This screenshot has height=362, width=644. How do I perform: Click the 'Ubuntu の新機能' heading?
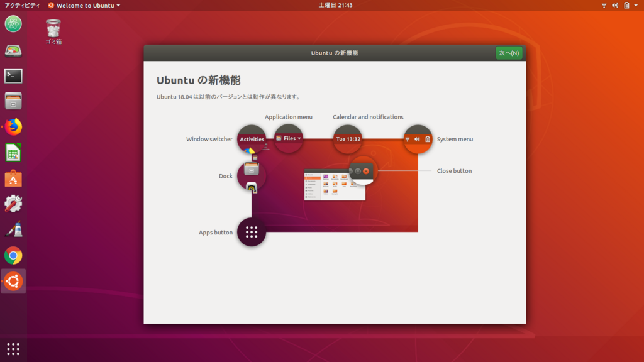[x=198, y=80]
